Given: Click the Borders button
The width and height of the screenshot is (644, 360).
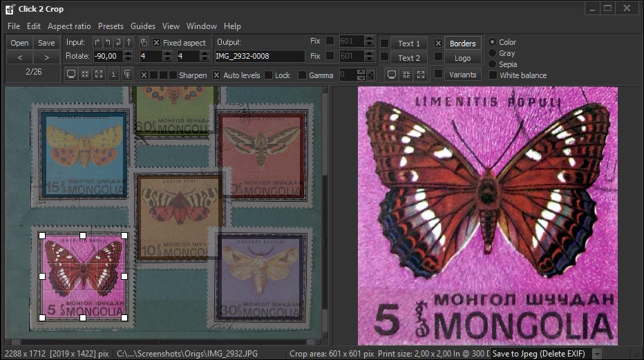Looking at the screenshot, I should (462, 43).
